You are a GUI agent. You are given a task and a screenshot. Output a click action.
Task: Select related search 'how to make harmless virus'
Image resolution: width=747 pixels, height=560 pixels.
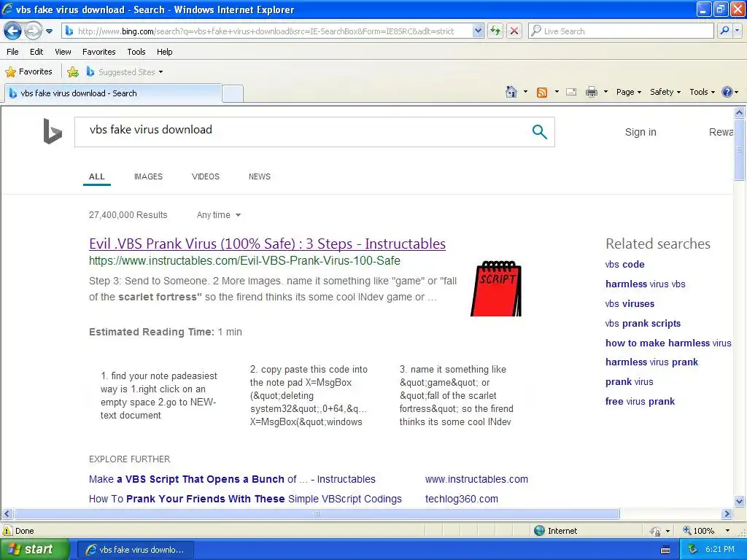(x=668, y=343)
